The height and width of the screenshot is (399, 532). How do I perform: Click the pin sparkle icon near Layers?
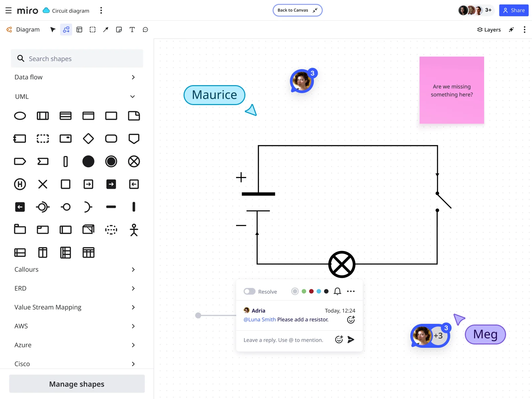(511, 30)
